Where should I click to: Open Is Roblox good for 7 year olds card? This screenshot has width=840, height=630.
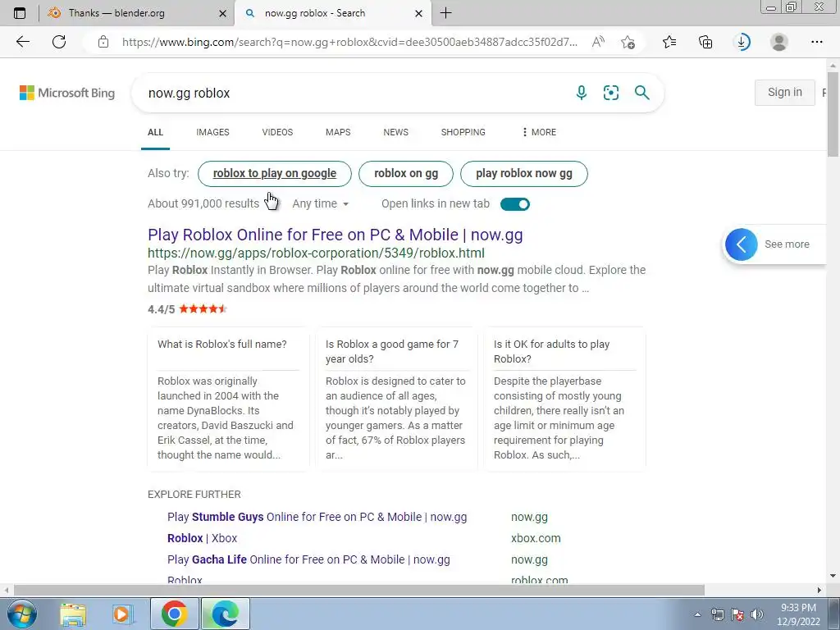click(x=396, y=399)
